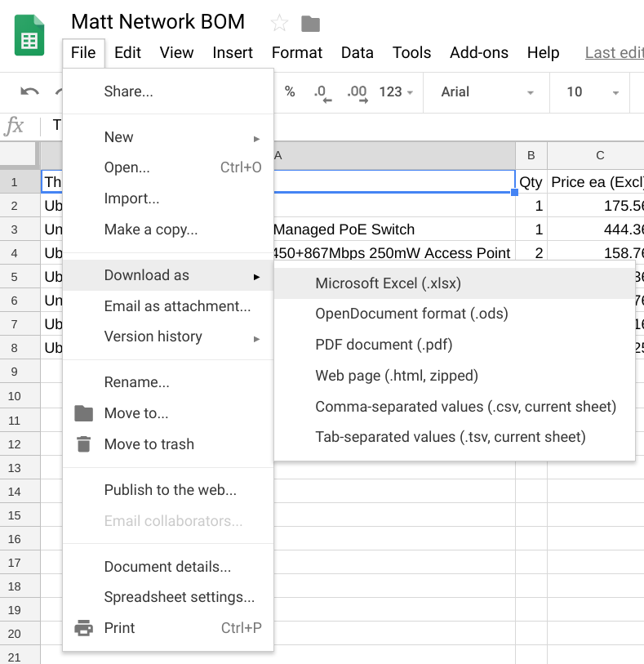Click the format as percent icon
This screenshot has height=664, width=644.
290,92
